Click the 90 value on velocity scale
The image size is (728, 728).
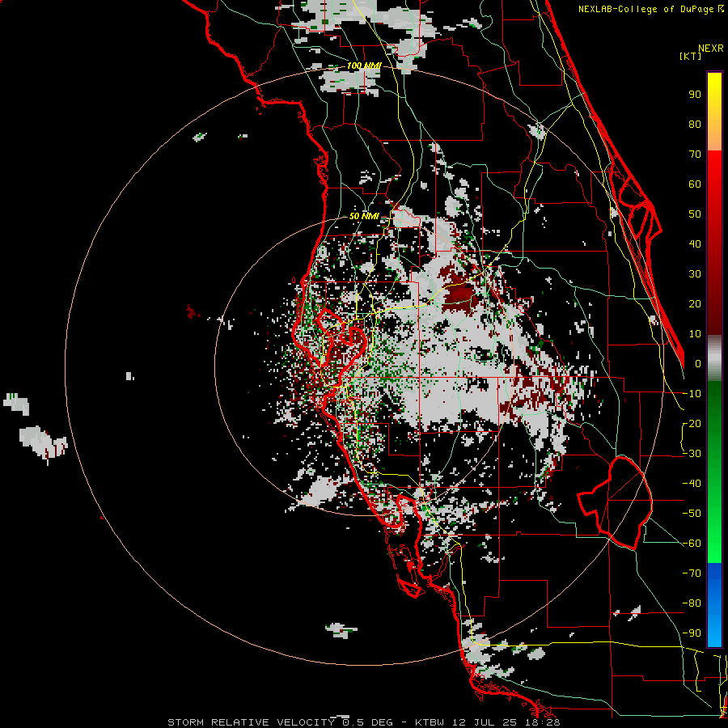click(x=695, y=95)
